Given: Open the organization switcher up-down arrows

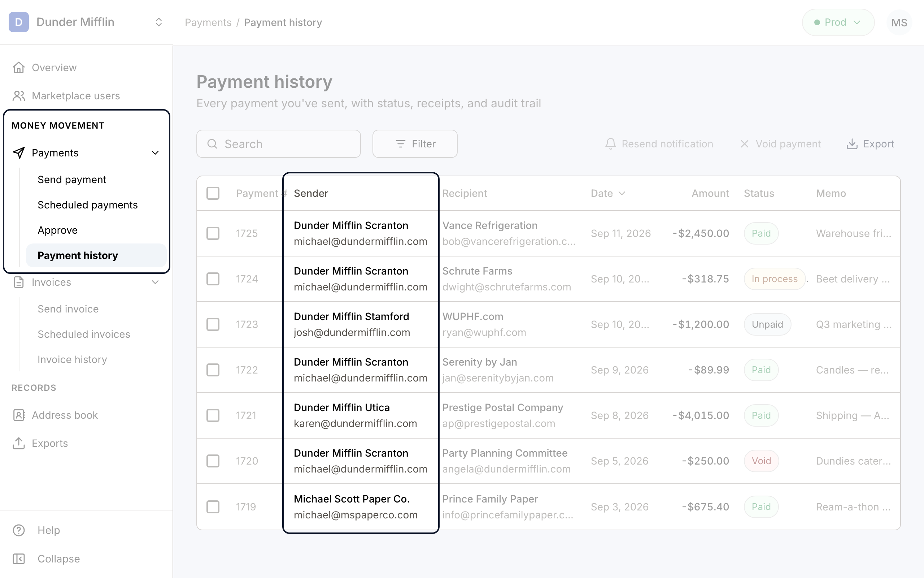Looking at the screenshot, I should click(159, 22).
